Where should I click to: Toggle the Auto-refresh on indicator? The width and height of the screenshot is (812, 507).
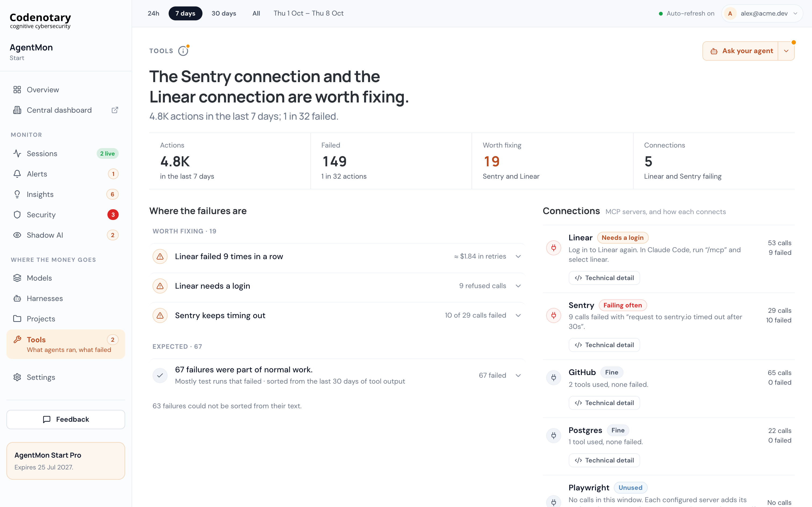687,13
